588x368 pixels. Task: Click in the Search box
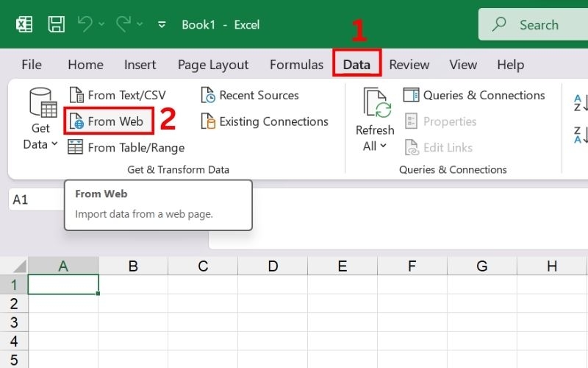(534, 25)
